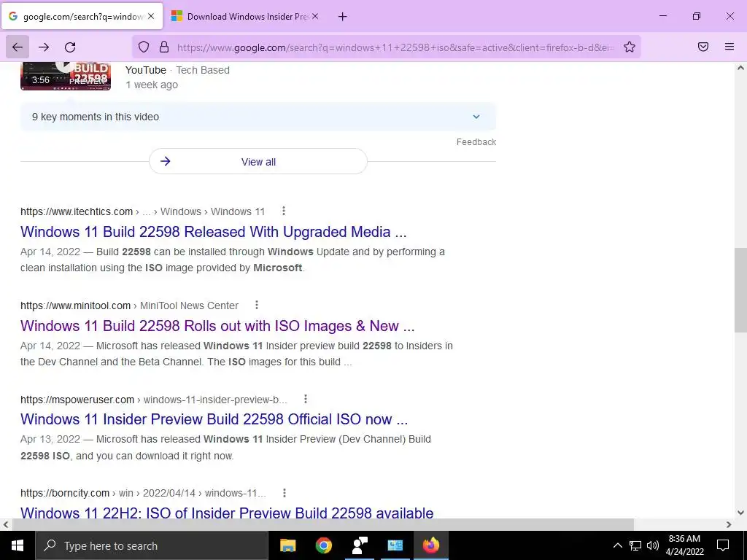This screenshot has width=747, height=560.
Task: Open Windows 11 Insider Preview Build 22598 Official ISO
Action: point(214,419)
